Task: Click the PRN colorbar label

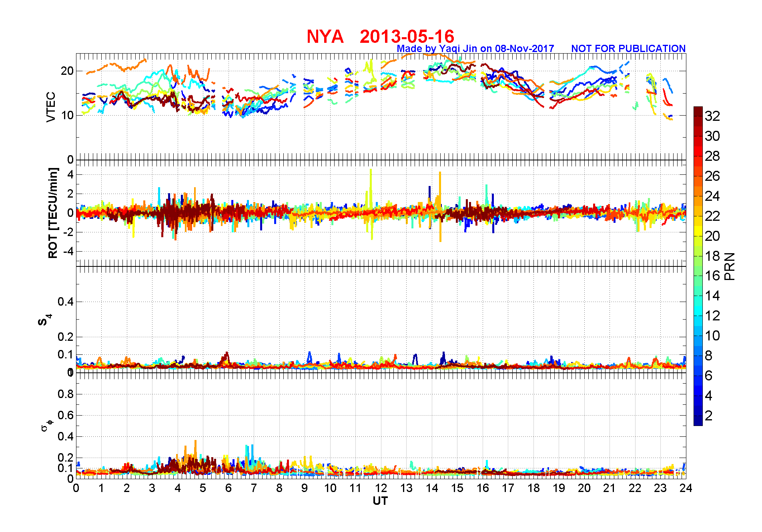Action: click(x=730, y=266)
